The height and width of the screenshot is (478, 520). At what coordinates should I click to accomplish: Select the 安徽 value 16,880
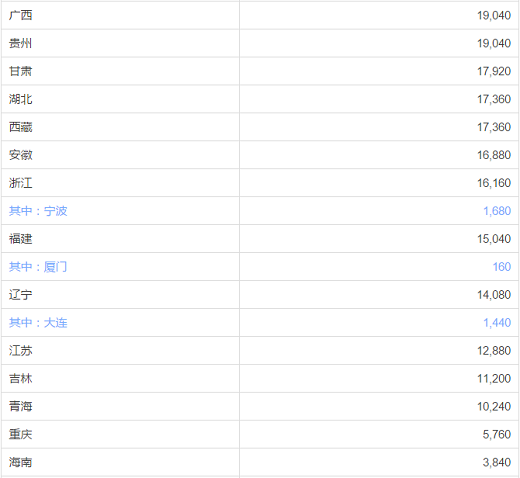[494, 155]
